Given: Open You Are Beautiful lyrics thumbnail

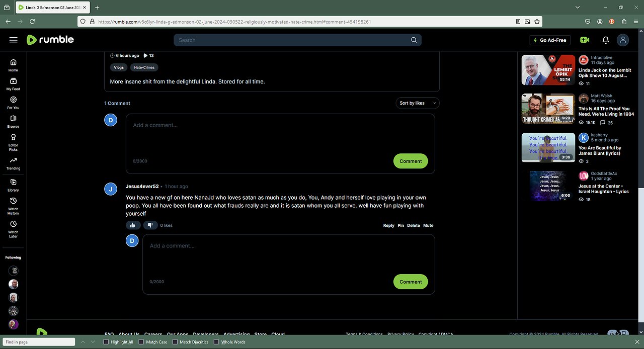Looking at the screenshot, I should tap(548, 147).
